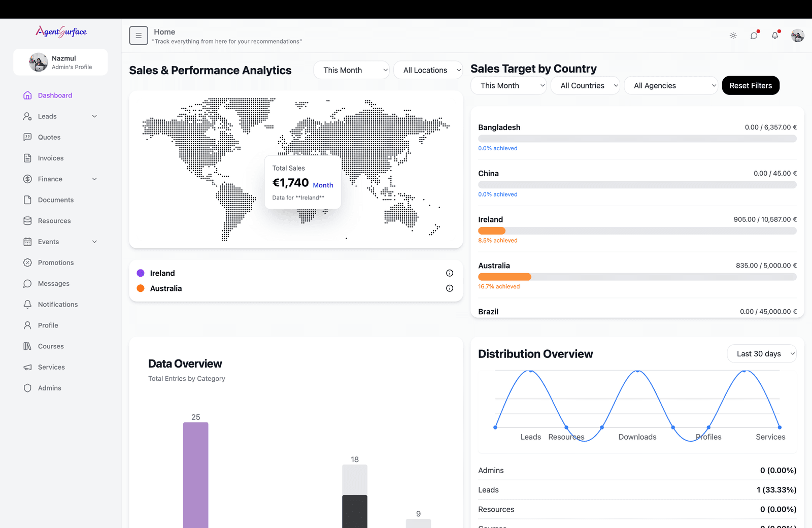
Task: Click the purple Ireland legend dot
Action: pyautogui.click(x=141, y=273)
